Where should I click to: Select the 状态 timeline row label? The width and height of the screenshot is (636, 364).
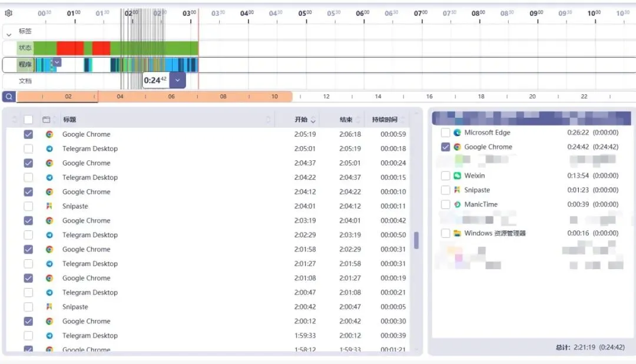point(25,48)
